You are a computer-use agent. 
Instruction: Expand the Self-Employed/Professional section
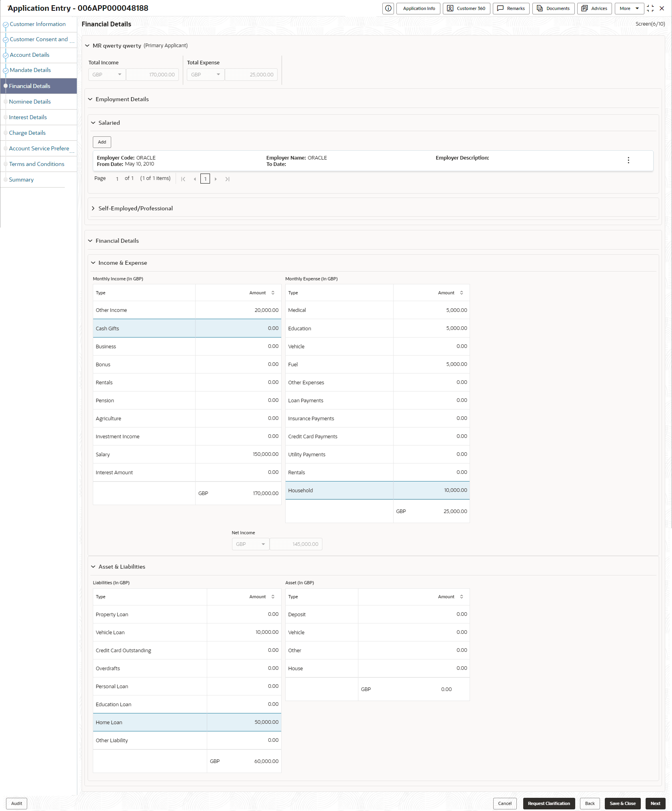(x=93, y=208)
